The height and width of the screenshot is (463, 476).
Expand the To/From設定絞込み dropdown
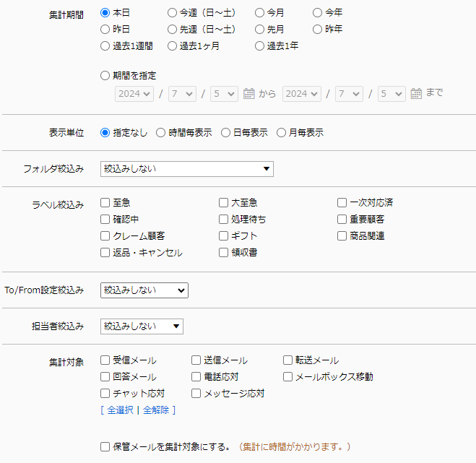coord(144,290)
